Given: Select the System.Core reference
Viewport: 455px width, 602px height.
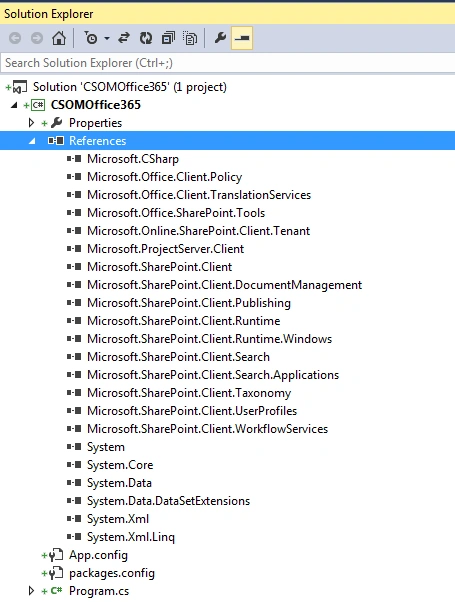Looking at the screenshot, I should point(120,465).
